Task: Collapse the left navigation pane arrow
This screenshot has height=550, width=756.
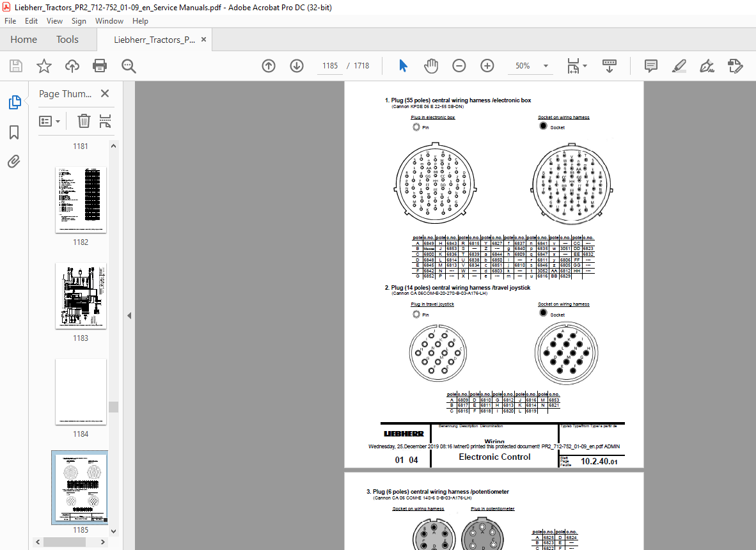Action: pos(129,316)
